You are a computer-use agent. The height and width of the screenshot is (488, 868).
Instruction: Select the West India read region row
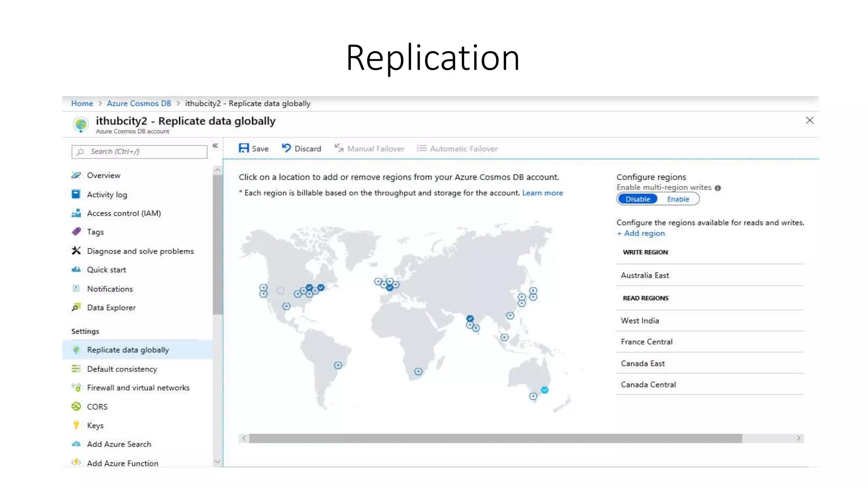[x=710, y=321]
